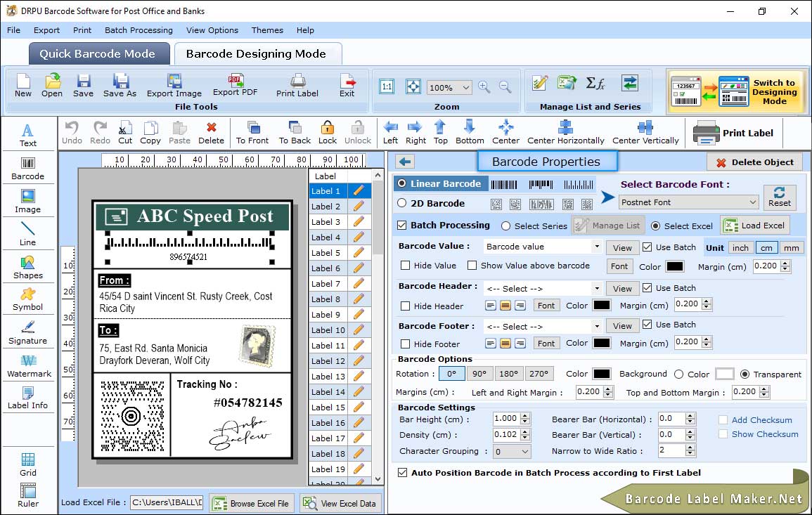This screenshot has height=515, width=812.
Task: Click the Browse Excel File button
Action: click(252, 503)
